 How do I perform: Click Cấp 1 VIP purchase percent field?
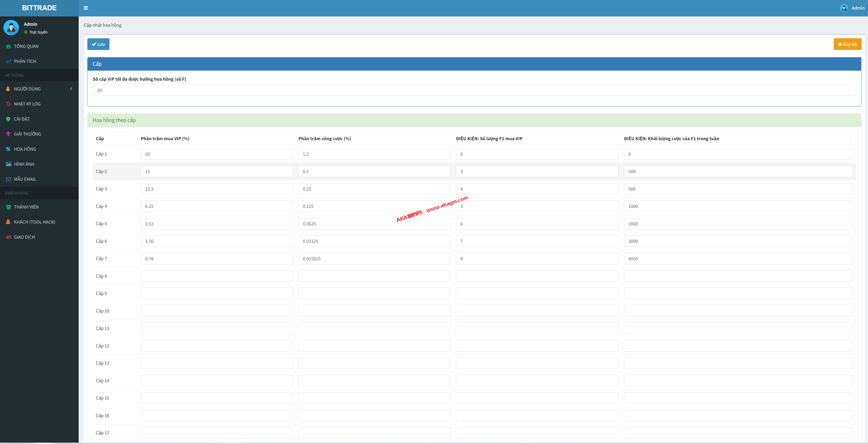pos(216,154)
